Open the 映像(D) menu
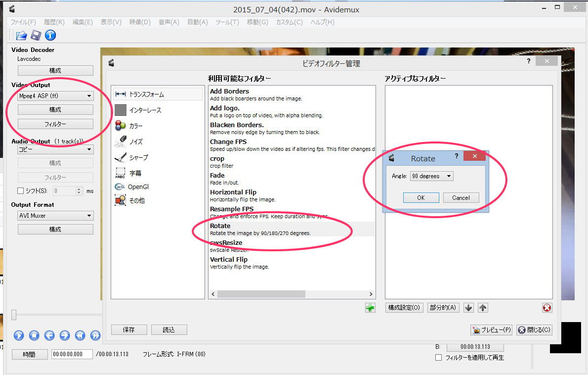 tap(140, 22)
